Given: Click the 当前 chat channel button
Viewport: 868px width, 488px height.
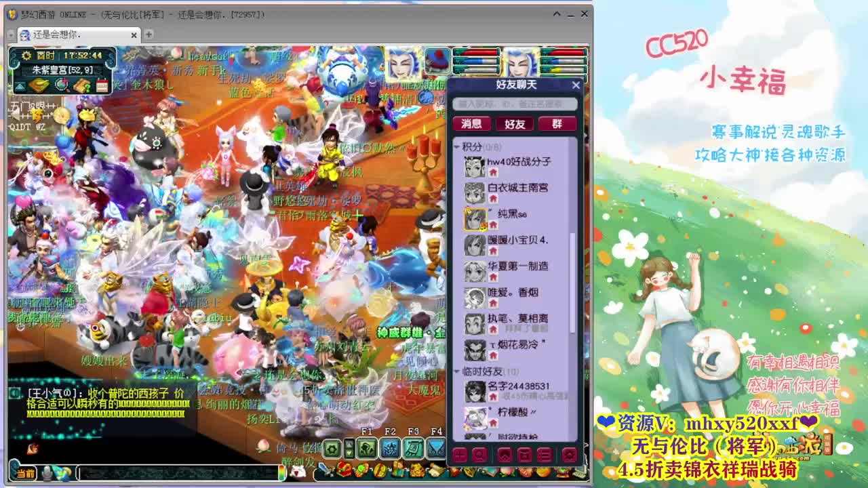Looking at the screenshot, I should [25, 473].
